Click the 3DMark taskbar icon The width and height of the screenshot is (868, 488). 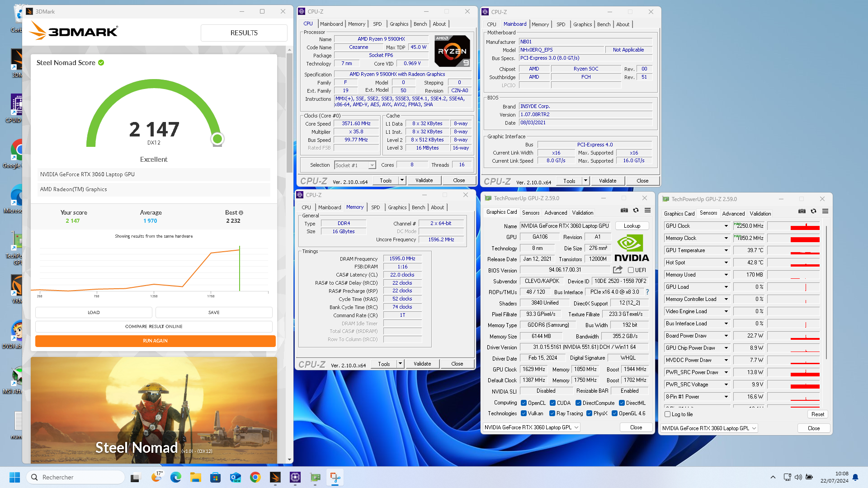pyautogui.click(x=275, y=477)
